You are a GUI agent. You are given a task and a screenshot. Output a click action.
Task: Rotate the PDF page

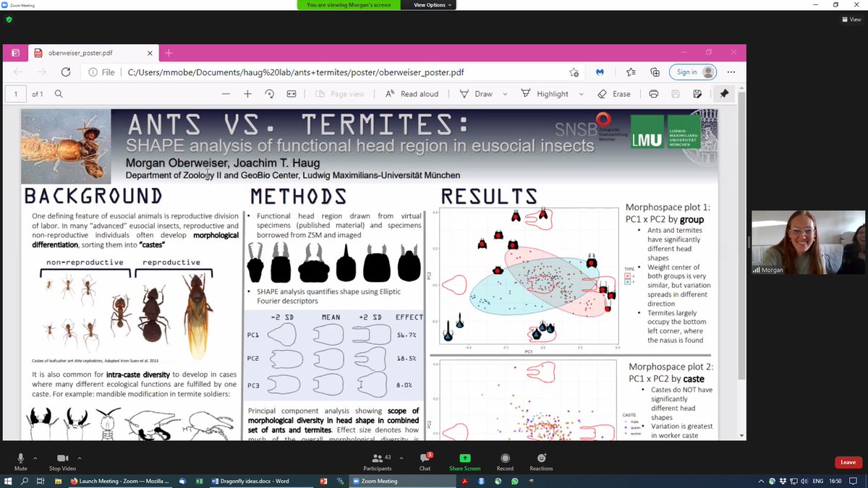(269, 94)
